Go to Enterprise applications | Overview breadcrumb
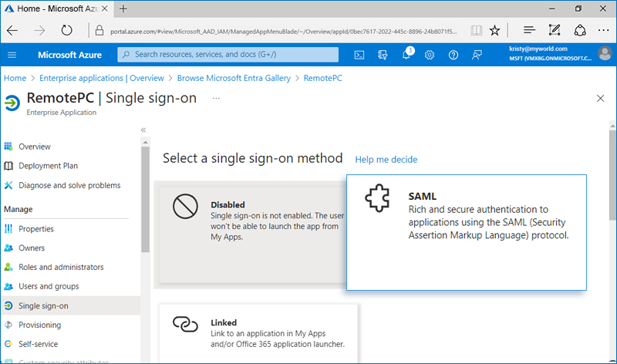Viewport: 617px width, 364px height. [102, 78]
